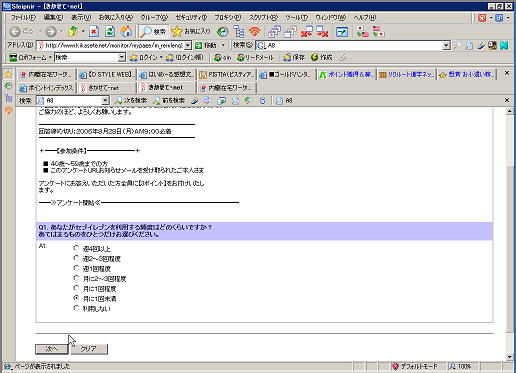Screen dimensions: 516x373
Task: Click the RoboForm ログイン button
Action: point(144,57)
